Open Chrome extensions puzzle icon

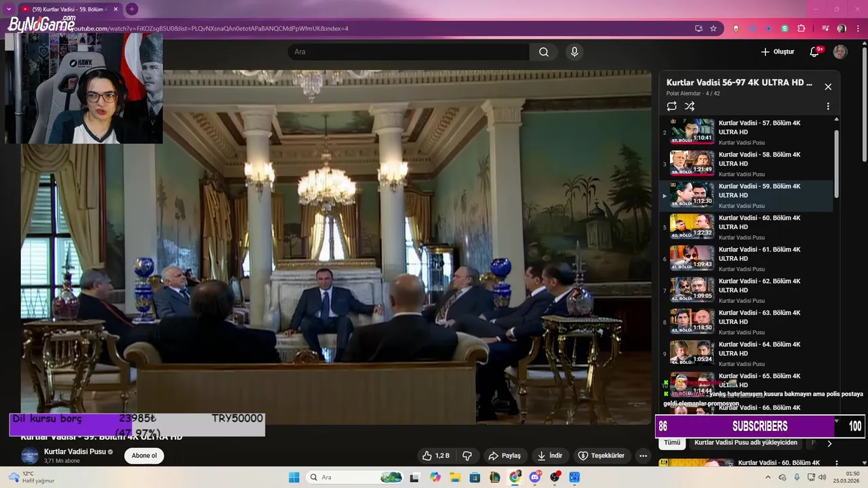pyautogui.click(x=802, y=28)
